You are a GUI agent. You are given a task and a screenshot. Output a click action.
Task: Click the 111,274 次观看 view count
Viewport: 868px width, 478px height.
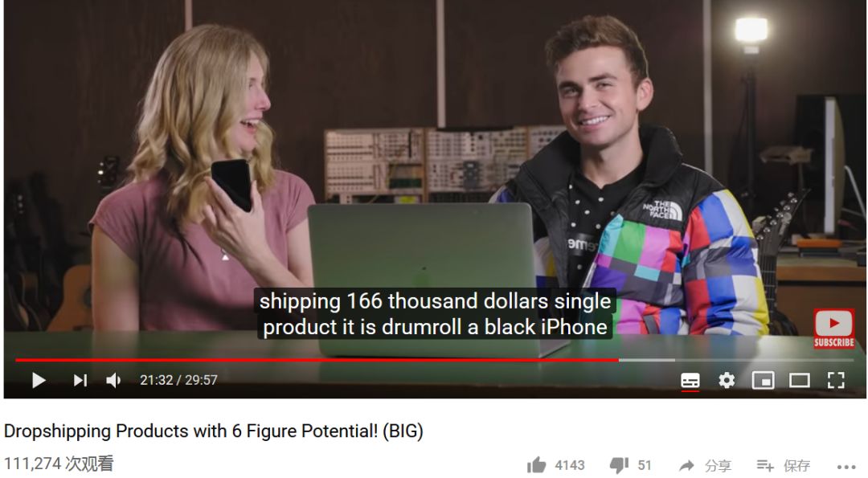[x=59, y=464]
